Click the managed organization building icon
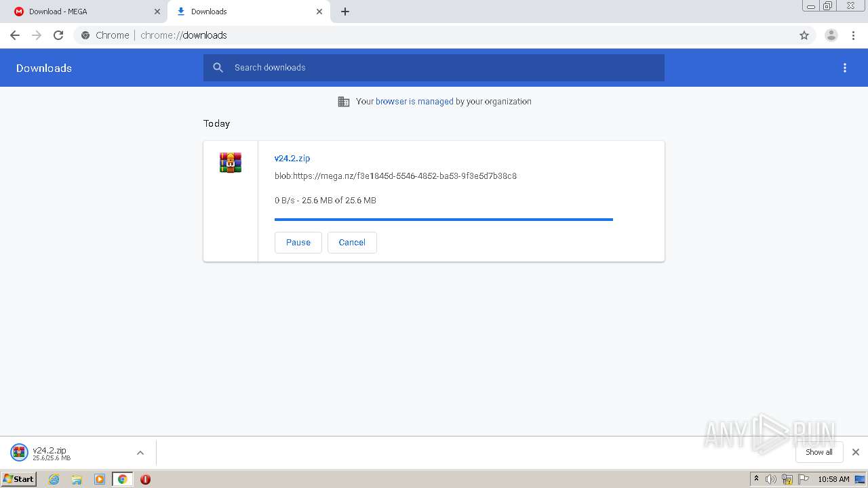 coord(344,102)
